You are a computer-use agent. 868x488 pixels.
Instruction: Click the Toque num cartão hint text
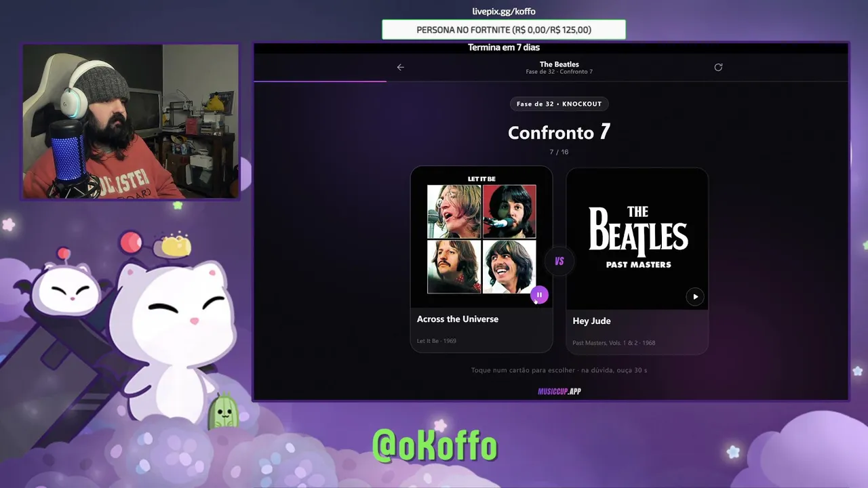point(559,370)
